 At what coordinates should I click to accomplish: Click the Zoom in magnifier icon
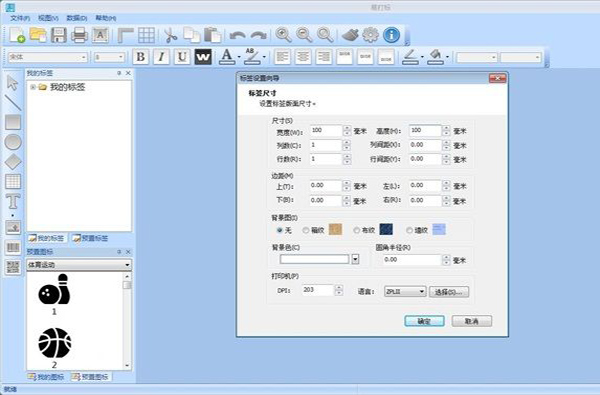[x=283, y=35]
